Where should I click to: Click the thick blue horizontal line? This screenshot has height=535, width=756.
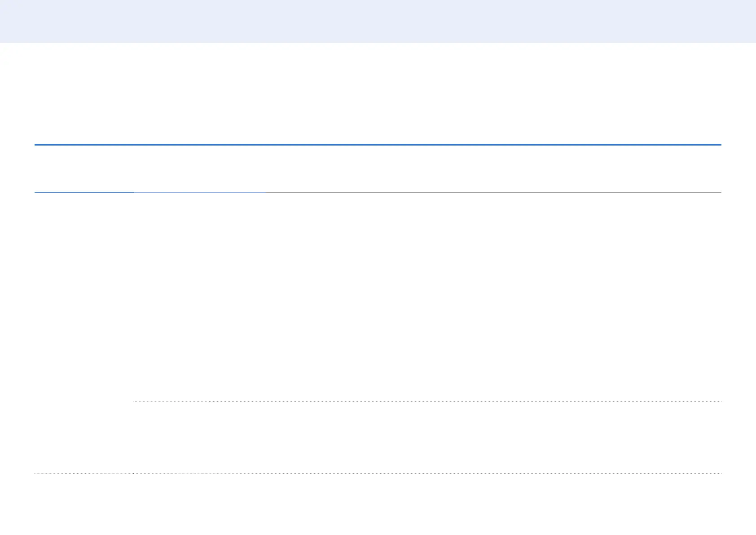point(378,145)
